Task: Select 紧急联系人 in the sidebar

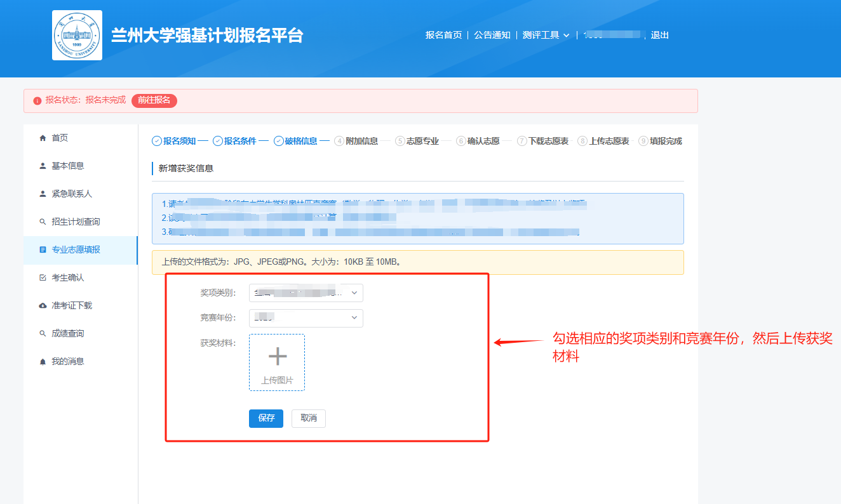Action: [72, 194]
